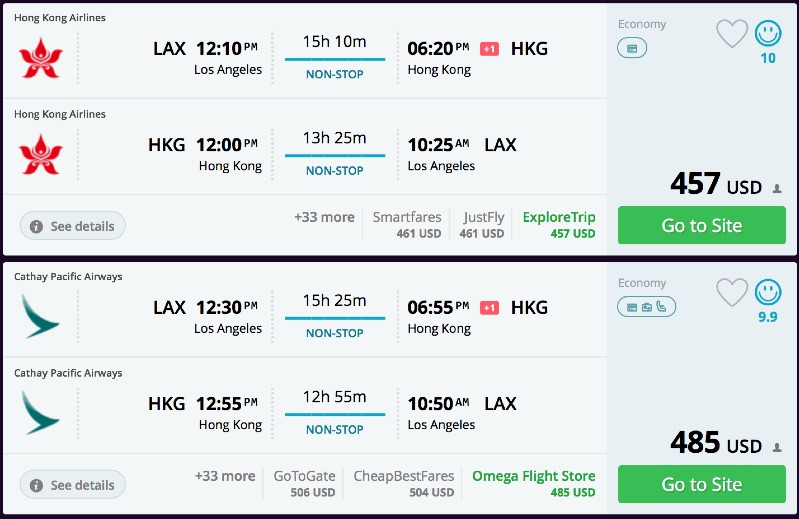Viewport: 799px width, 519px height.
Task: Show +33 more offers for the 485 USD flight
Action: [225, 476]
